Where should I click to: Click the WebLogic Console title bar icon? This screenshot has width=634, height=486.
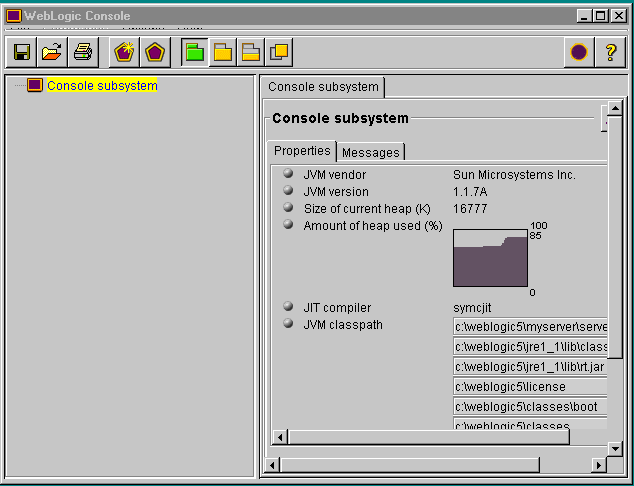(14, 16)
